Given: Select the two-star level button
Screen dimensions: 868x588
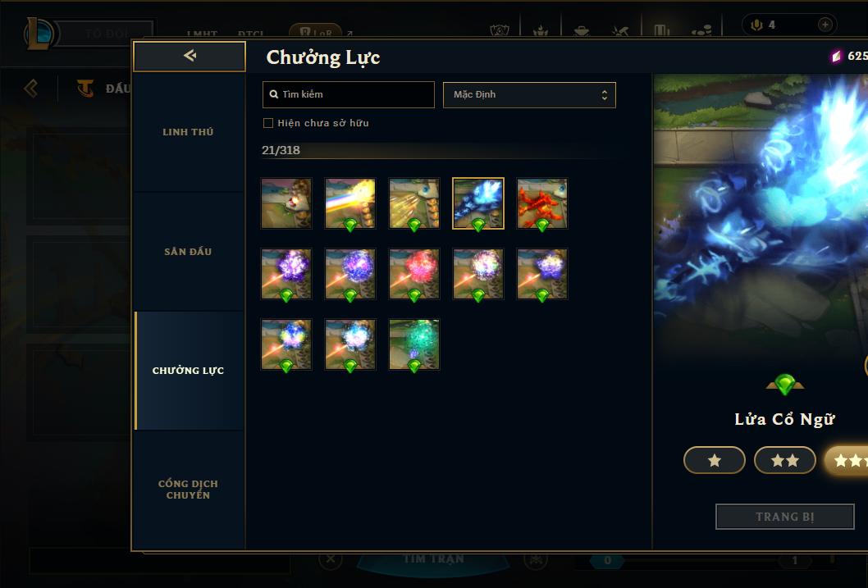Looking at the screenshot, I should (784, 460).
